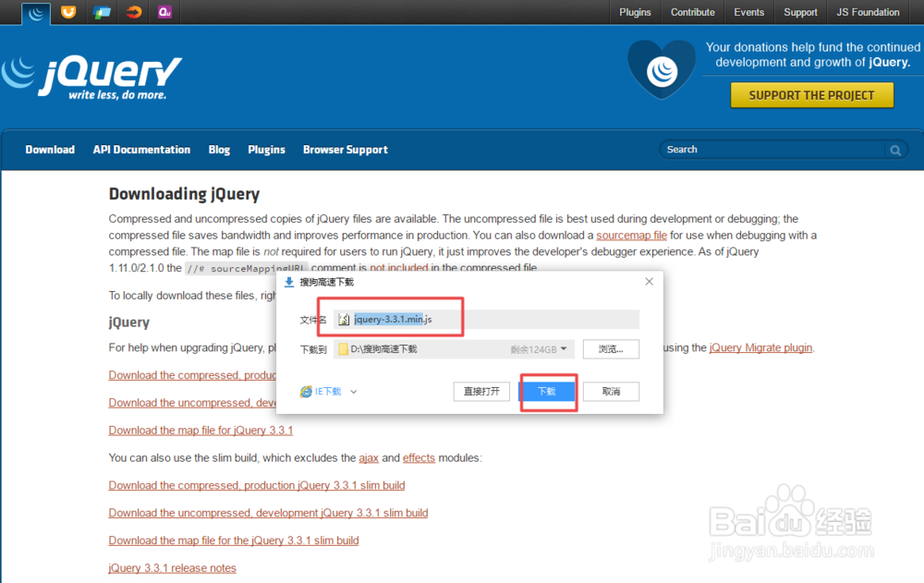
Task: Open uncompressed development 3.3.1 slim build link
Action: 268,513
